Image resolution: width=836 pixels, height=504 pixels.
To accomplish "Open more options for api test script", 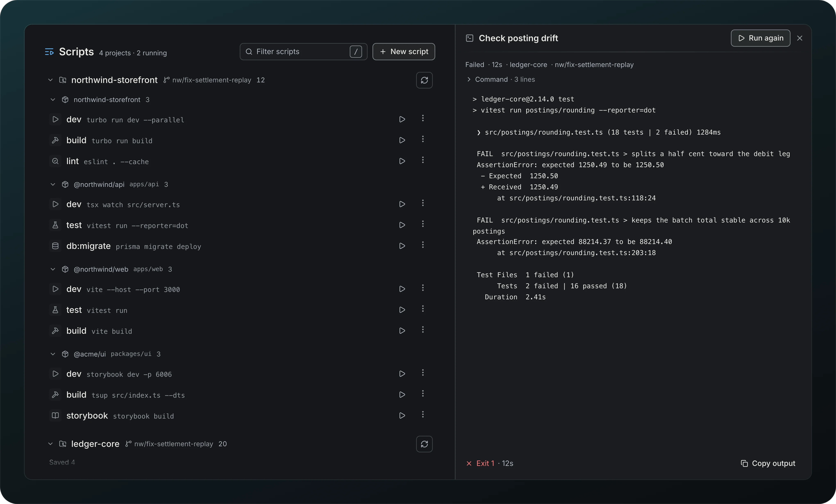I will tap(423, 224).
